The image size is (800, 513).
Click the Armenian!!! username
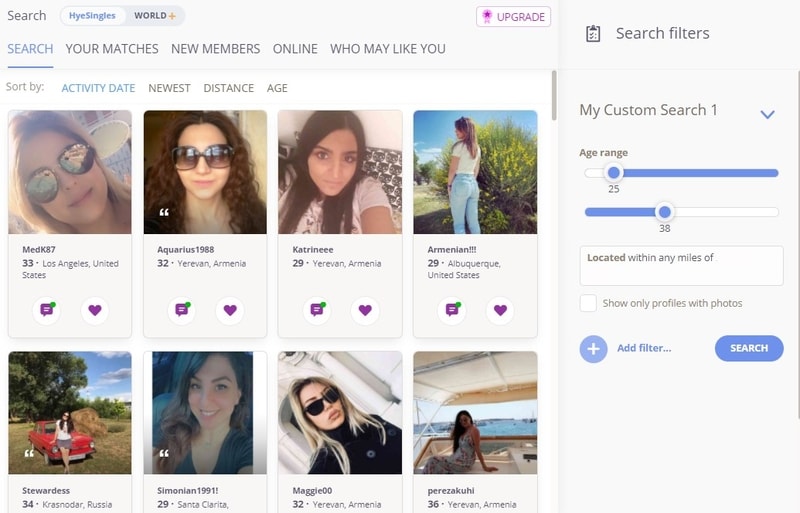tap(452, 250)
